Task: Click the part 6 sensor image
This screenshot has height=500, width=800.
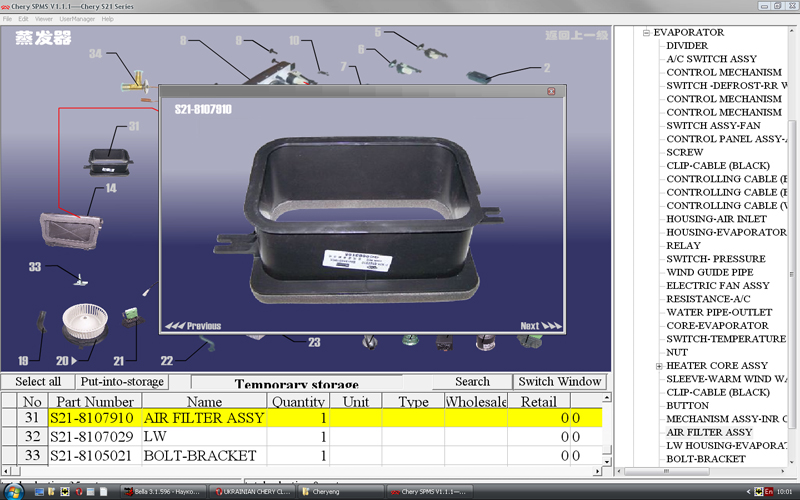Action: [405, 67]
